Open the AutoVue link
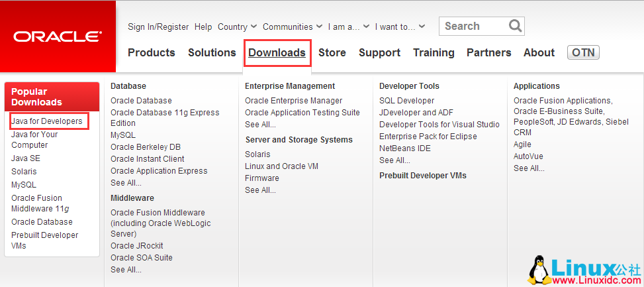Viewport: 644px width, 287px height. coord(528,156)
